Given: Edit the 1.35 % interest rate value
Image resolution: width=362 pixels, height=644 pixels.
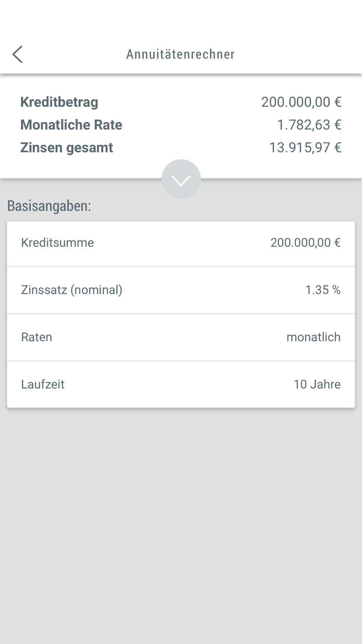Looking at the screenshot, I should point(317,290).
